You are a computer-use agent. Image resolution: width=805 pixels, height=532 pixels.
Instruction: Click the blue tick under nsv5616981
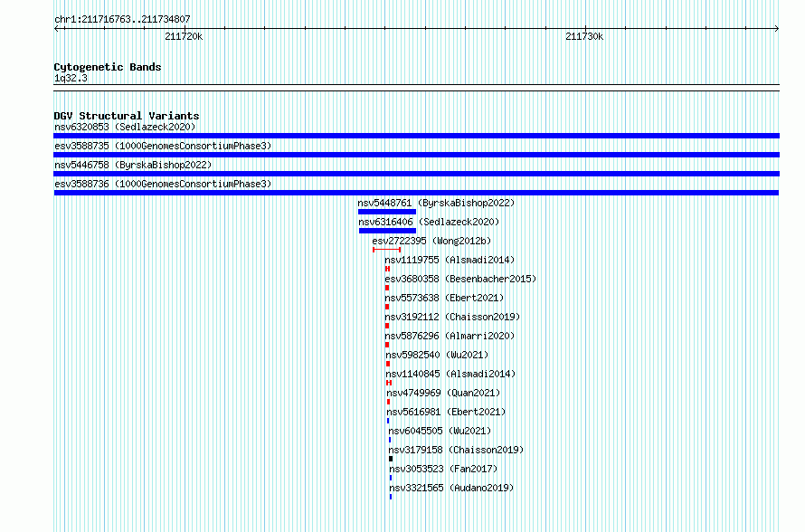[x=388, y=421]
